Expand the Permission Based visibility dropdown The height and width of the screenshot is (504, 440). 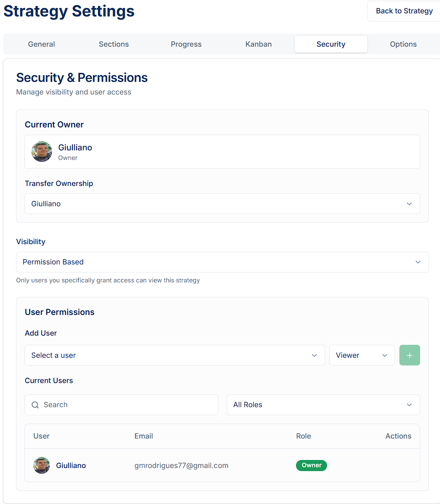click(222, 262)
